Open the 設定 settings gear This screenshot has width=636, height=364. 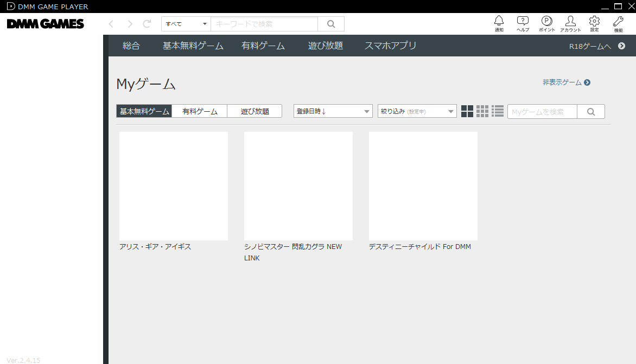click(594, 23)
